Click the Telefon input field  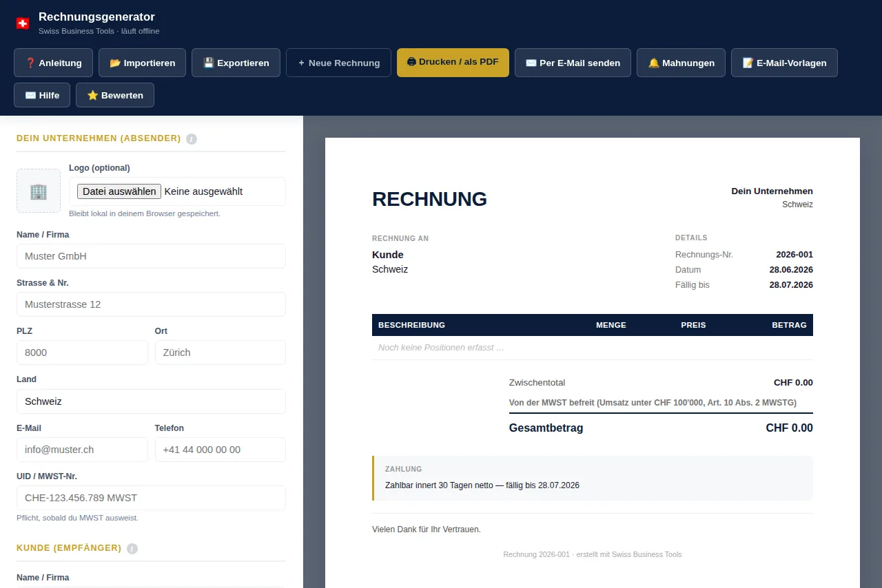[220, 450]
